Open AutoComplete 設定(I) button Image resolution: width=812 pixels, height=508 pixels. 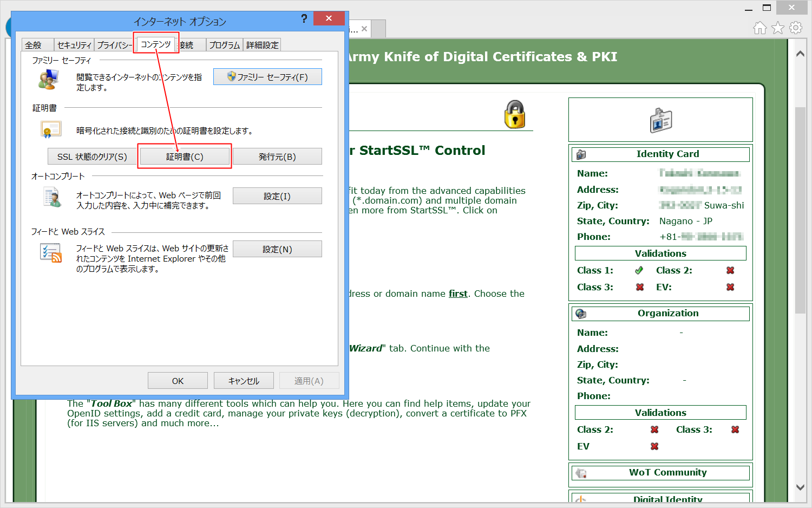tap(277, 196)
